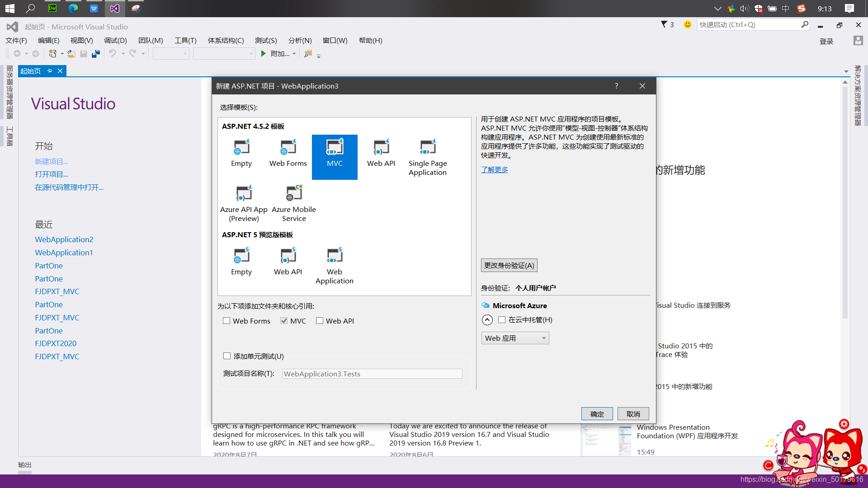Open Microsoft Edge from the taskbar
The image size is (868, 488).
click(73, 8)
